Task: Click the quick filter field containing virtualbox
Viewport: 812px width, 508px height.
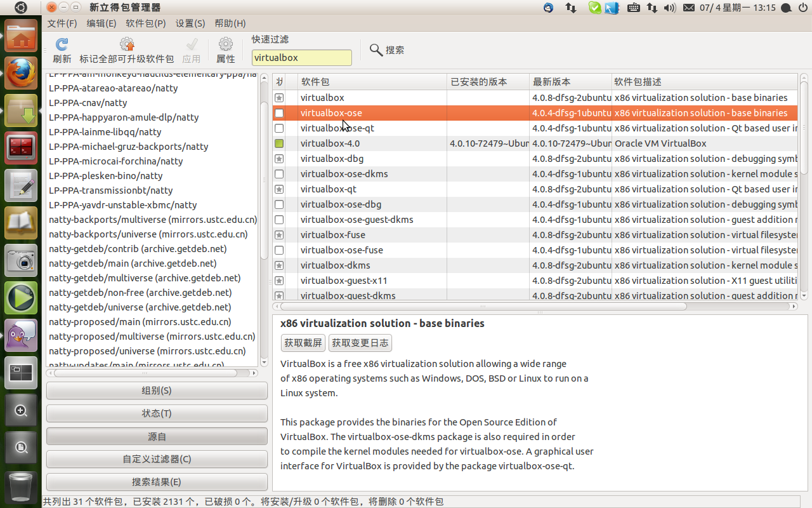Action: coord(302,58)
